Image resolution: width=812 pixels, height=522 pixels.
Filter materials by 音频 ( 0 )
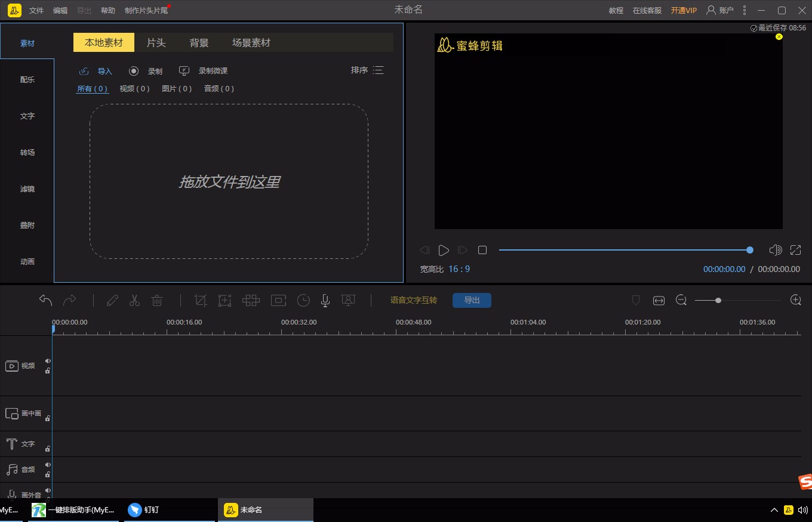pos(219,89)
